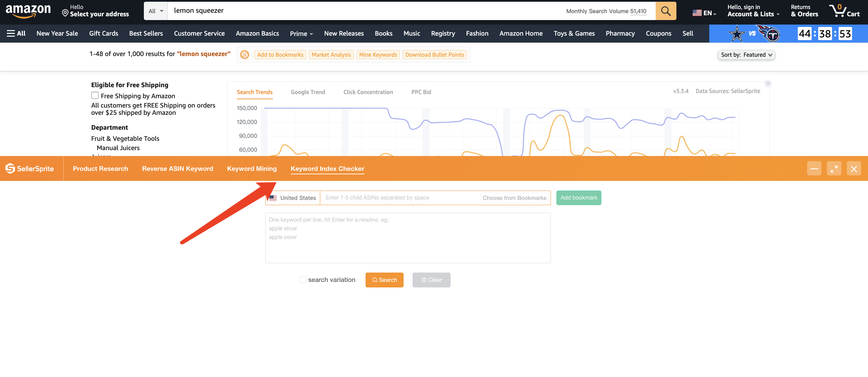Close the SellerSprite panel
Image resolution: width=868 pixels, height=377 pixels.
[854, 168]
